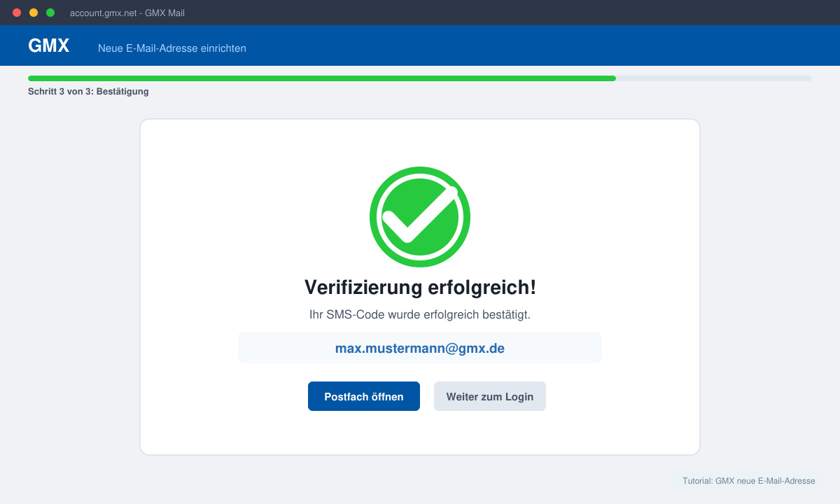Select the max.mustermann@gmx.de address field
840x504 pixels.
pyautogui.click(x=420, y=348)
